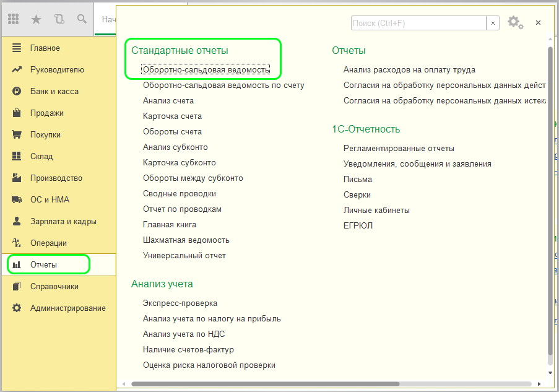
Task: Open the Администрирование section
Action: (x=67, y=308)
